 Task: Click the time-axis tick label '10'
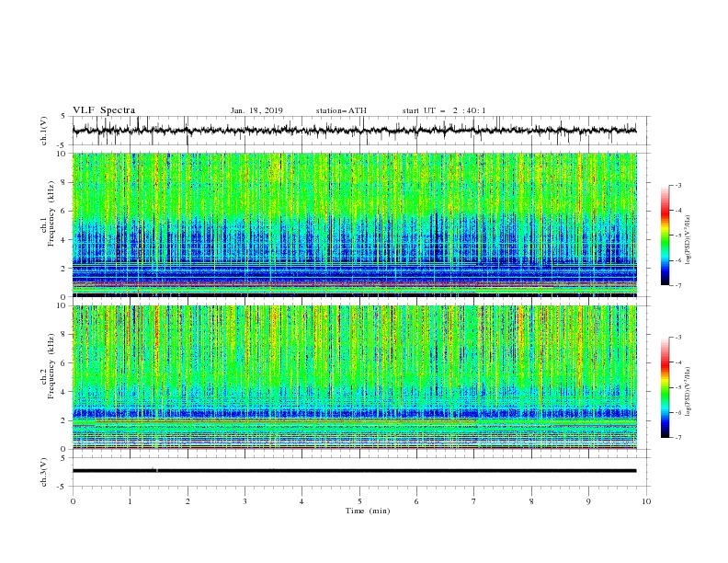[x=646, y=501]
